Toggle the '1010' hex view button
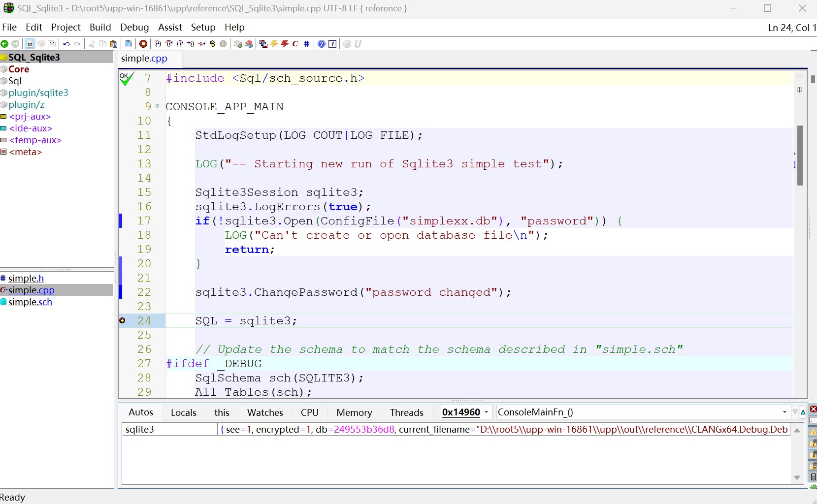The width and height of the screenshot is (817, 504). [x=52, y=44]
